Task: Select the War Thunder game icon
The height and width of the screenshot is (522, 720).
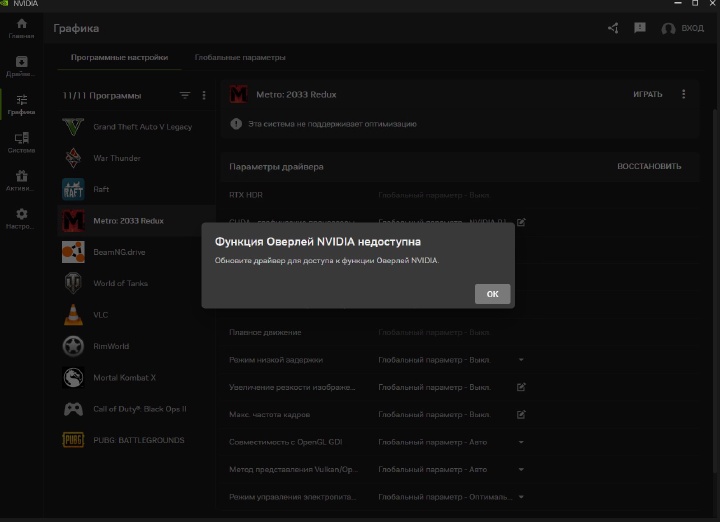Action: (x=73, y=158)
